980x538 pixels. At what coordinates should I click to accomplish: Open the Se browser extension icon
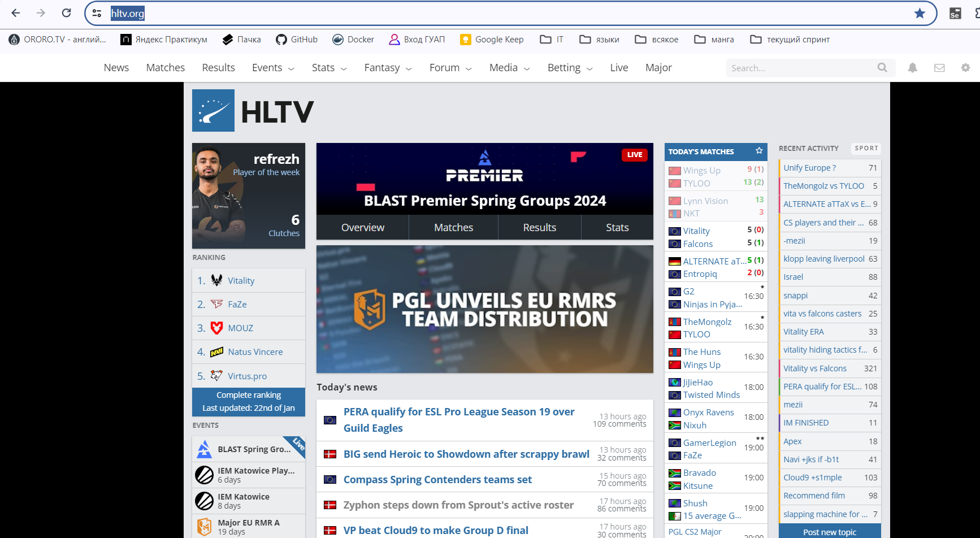[955, 13]
